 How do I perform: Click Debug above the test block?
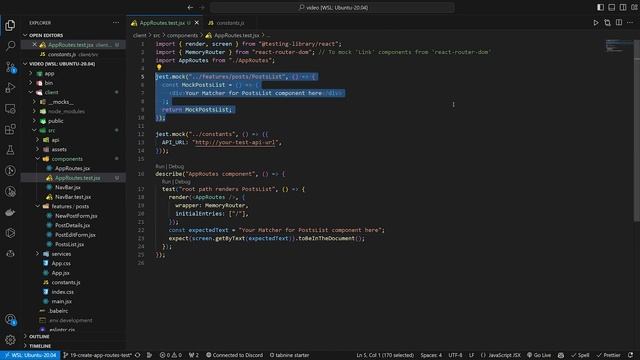tap(183, 182)
